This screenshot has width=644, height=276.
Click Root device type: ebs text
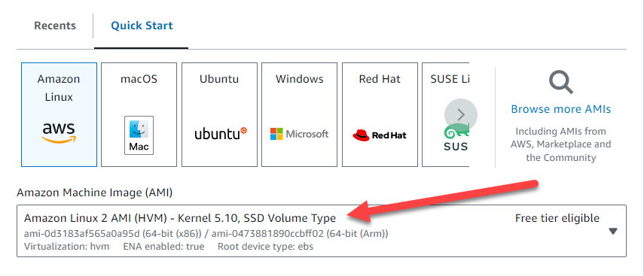point(265,247)
